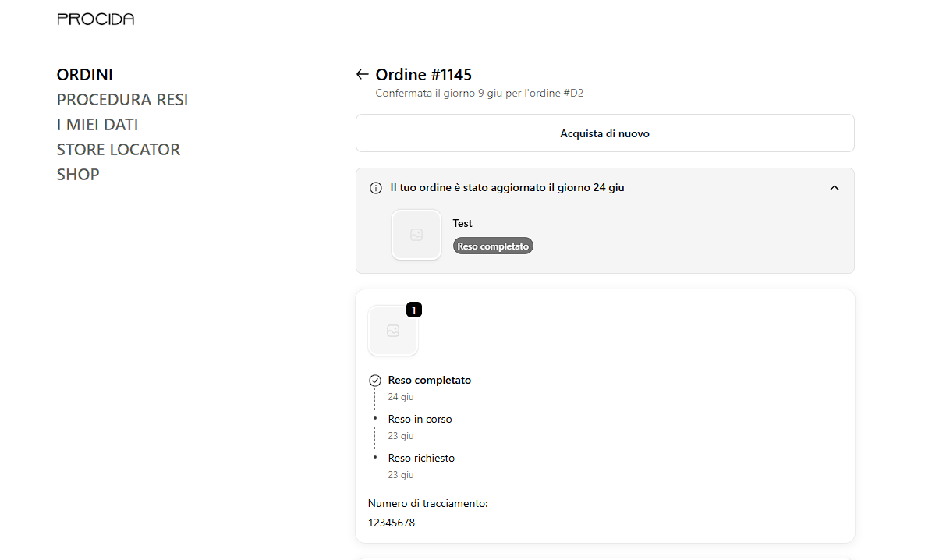This screenshot has height=560, width=932.
Task: Click the Reso completato checkmark icon
Action: pyautogui.click(x=375, y=381)
